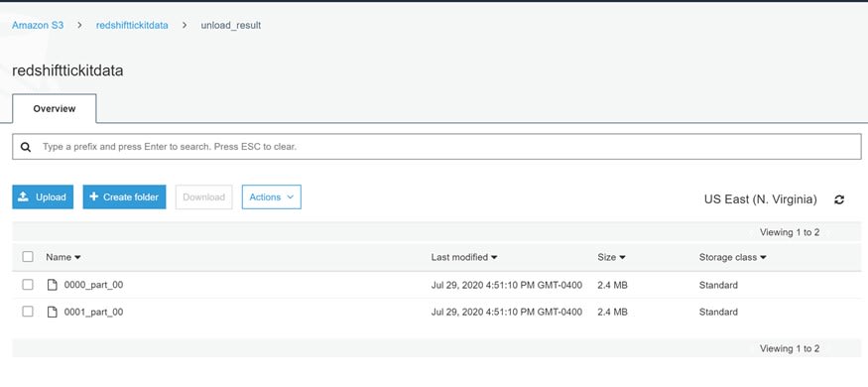This screenshot has height=387, width=868.
Task: Click Standard storage class of 0001_part_00
Action: click(x=718, y=312)
